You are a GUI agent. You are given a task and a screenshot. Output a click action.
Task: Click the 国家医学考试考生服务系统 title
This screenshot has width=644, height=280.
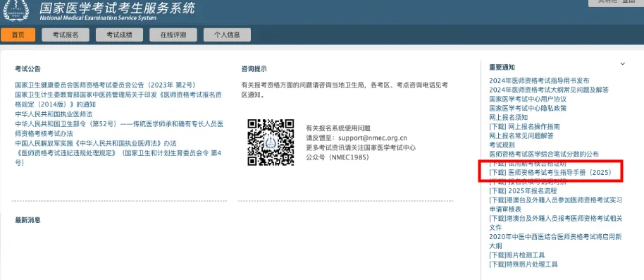click(118, 8)
